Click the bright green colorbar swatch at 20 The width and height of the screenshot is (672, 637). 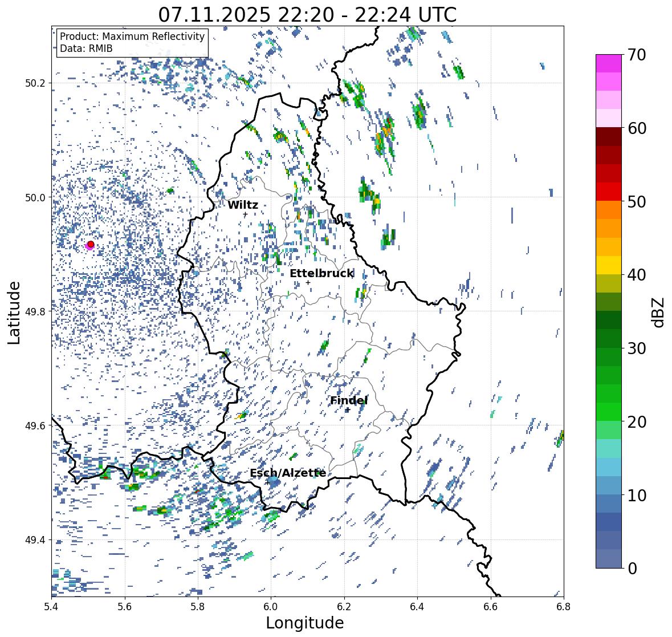[x=609, y=412]
